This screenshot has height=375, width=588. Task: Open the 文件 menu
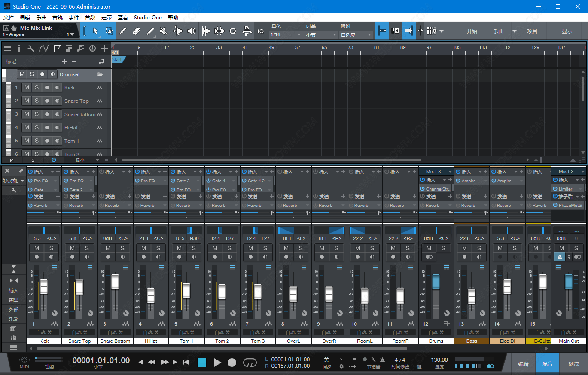(9, 18)
